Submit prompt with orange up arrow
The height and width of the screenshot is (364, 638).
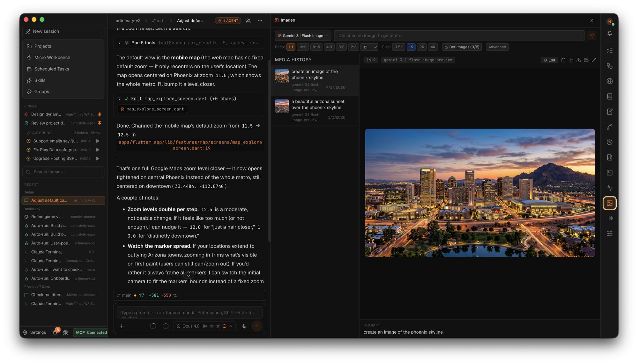[x=257, y=326]
